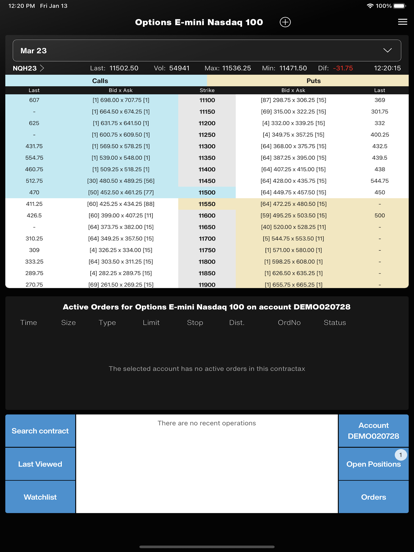Open the hamburger menu
The height and width of the screenshot is (552, 414).
click(x=402, y=22)
